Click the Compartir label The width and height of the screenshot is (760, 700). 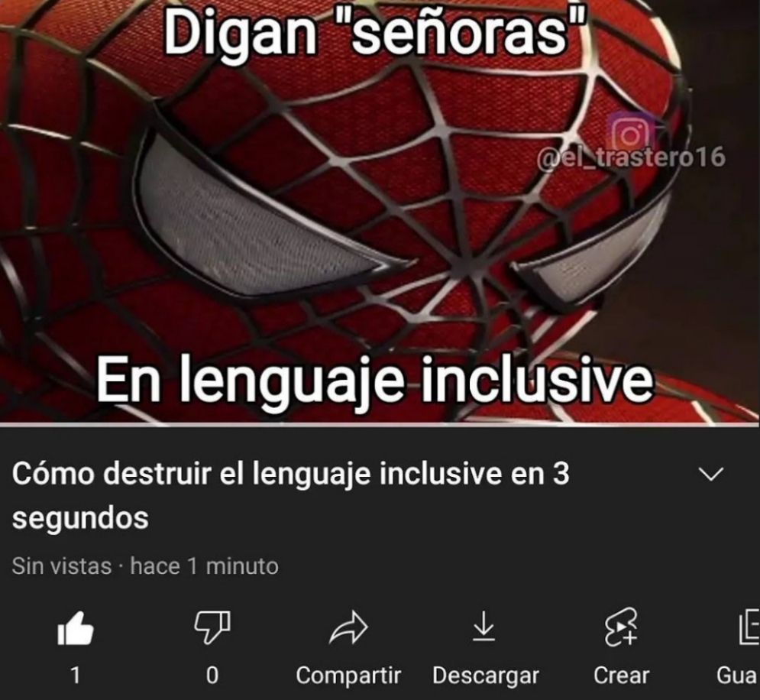[x=348, y=676]
